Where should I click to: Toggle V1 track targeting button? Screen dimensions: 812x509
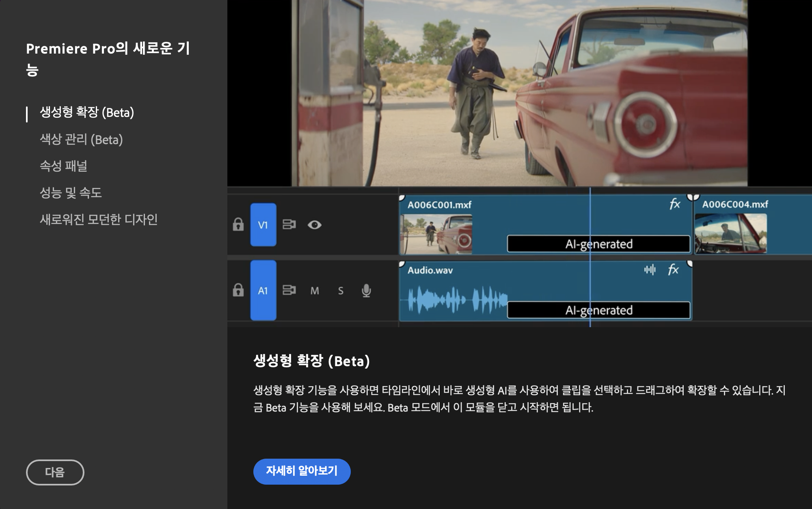click(x=263, y=224)
